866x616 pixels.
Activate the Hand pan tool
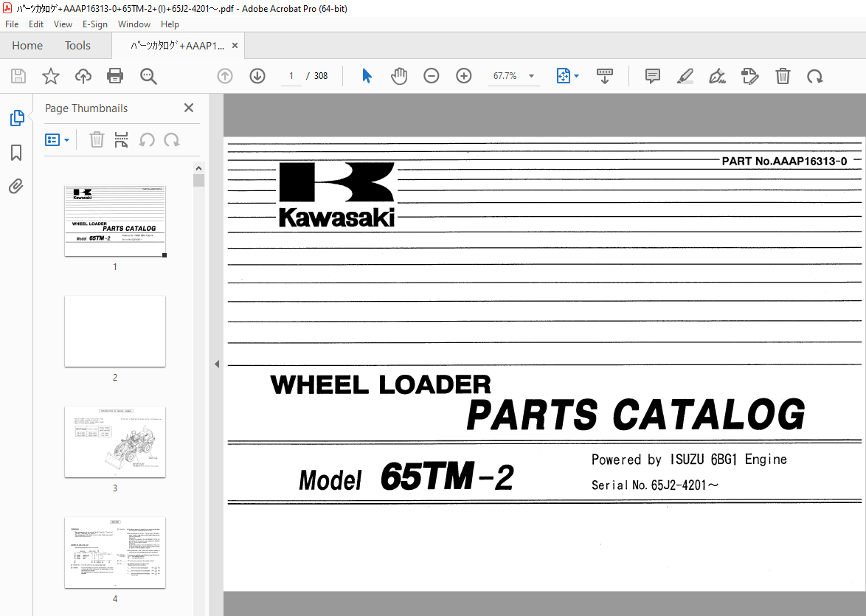(x=399, y=76)
